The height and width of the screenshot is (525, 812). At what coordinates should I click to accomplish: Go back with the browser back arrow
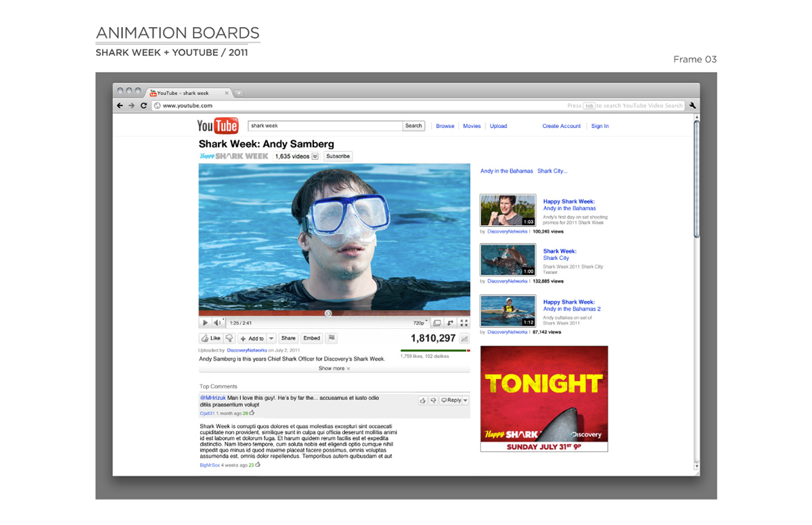(x=120, y=106)
